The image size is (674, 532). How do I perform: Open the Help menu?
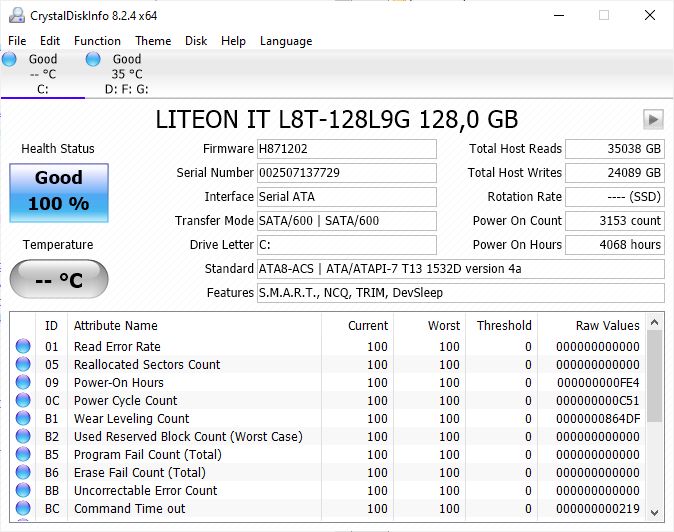point(233,41)
